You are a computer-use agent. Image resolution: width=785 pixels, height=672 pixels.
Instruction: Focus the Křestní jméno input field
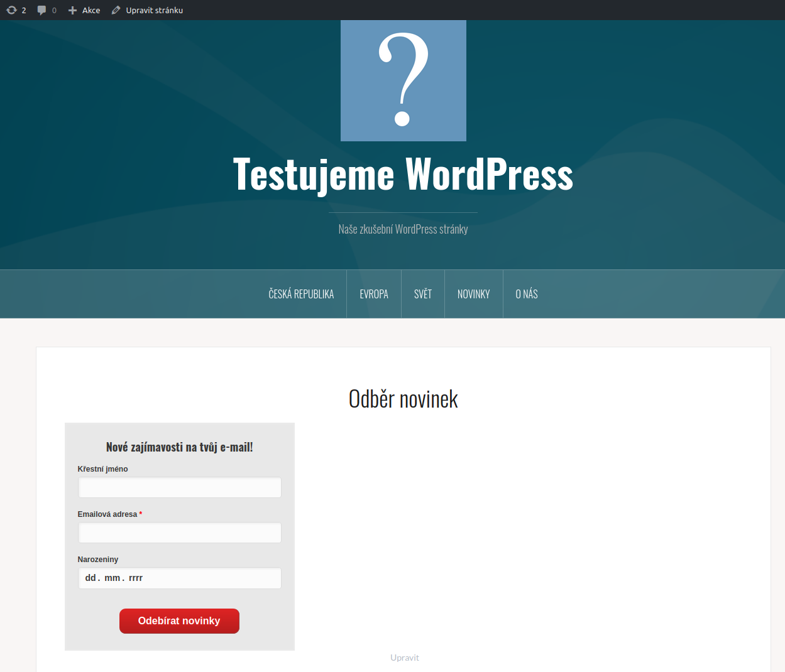180,487
